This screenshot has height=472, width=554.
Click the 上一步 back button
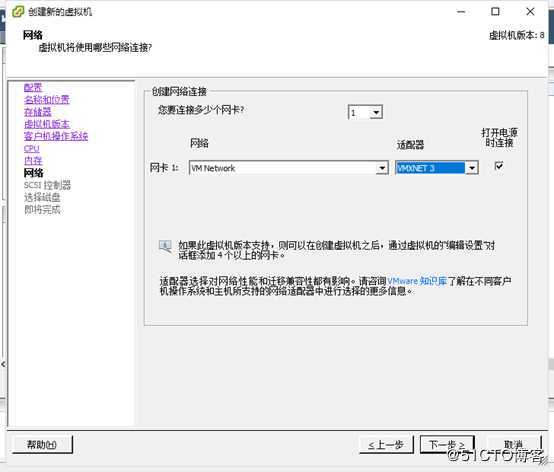386,444
